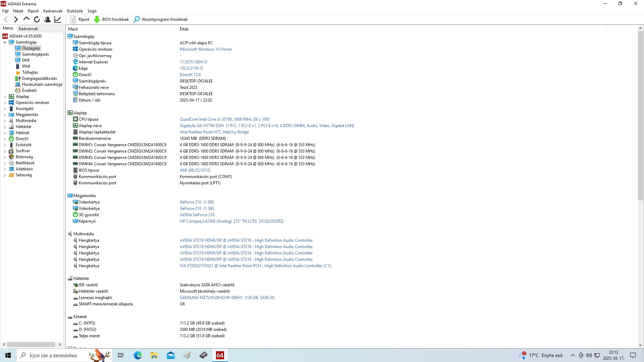Click the vertical scrollbar down arrow
This screenshot has width=644, height=362.
[640, 345]
